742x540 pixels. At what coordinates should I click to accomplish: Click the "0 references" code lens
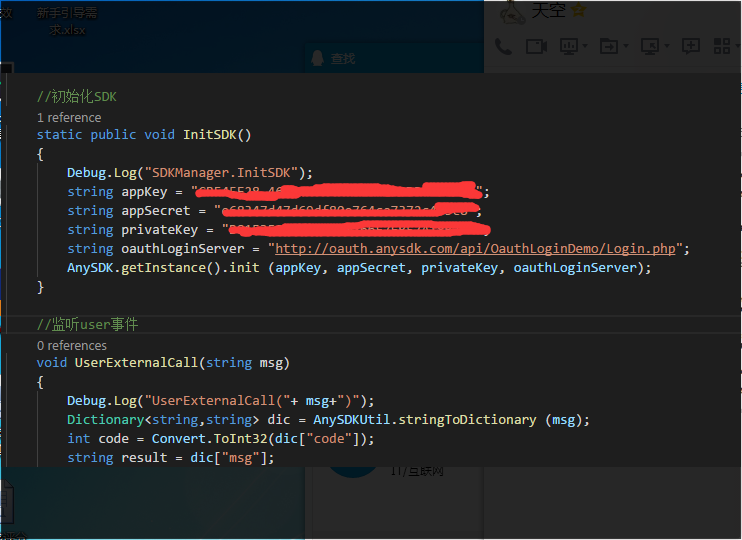pos(72,345)
